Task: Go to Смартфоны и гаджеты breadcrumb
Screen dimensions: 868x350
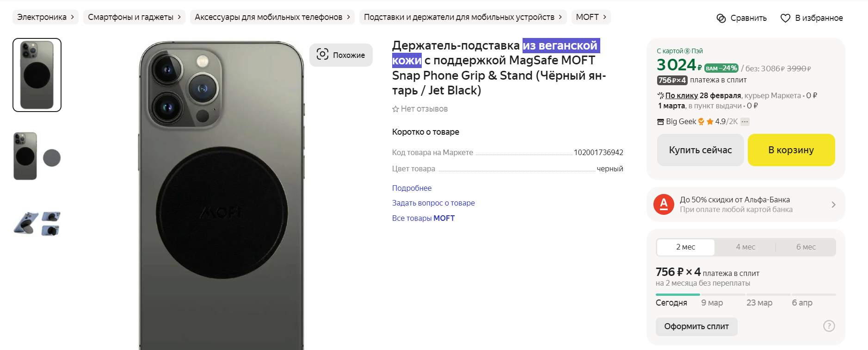Action: click(134, 17)
